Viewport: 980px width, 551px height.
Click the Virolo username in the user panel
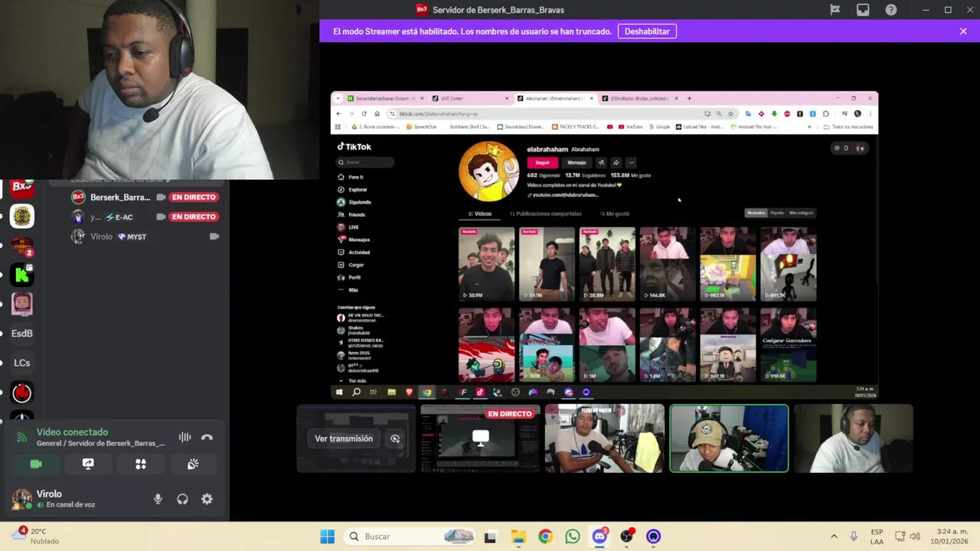click(49, 494)
